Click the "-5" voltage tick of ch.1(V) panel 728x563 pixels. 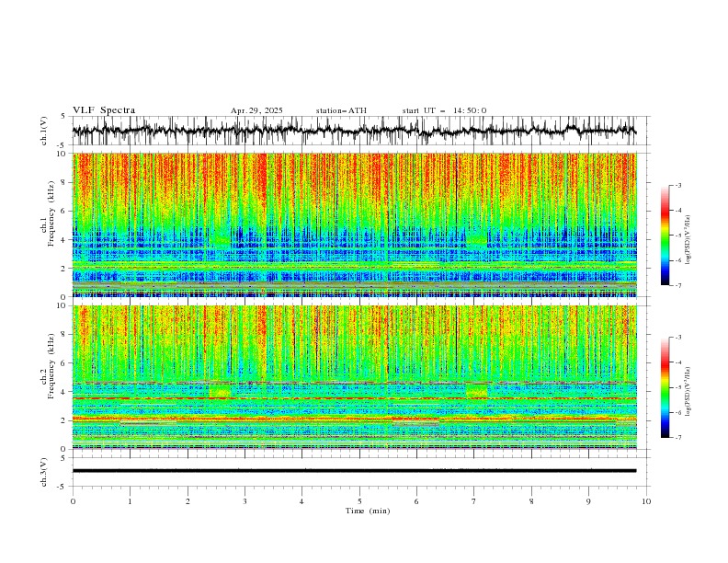point(63,145)
